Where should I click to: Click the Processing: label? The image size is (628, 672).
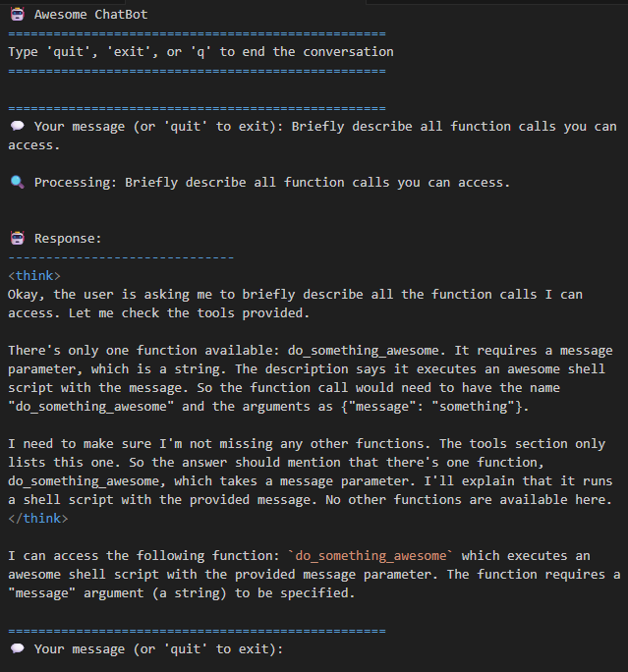(76, 182)
